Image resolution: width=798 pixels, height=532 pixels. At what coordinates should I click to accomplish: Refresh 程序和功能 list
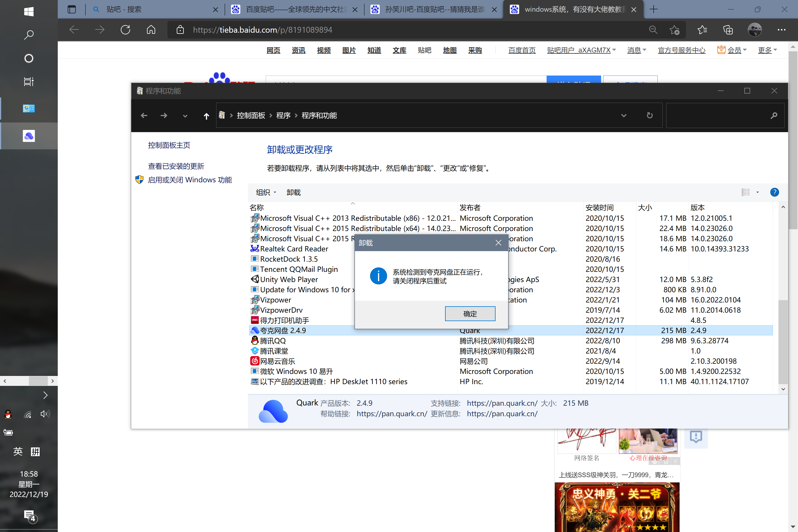tap(649, 116)
